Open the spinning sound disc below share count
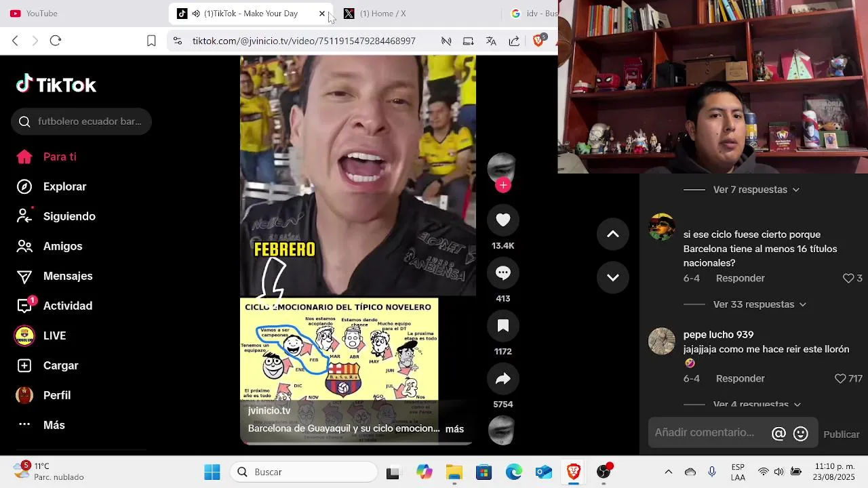 [x=502, y=431]
